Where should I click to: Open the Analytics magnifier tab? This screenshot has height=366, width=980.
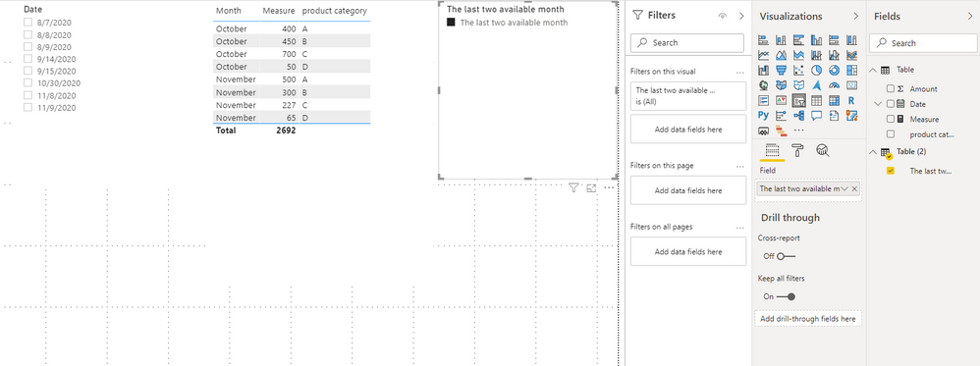[x=823, y=150]
